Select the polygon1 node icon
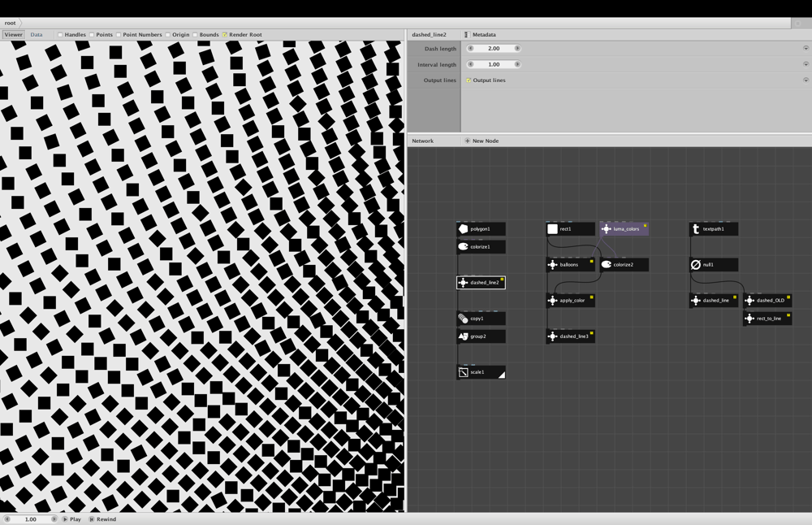The image size is (812, 525). coord(463,229)
